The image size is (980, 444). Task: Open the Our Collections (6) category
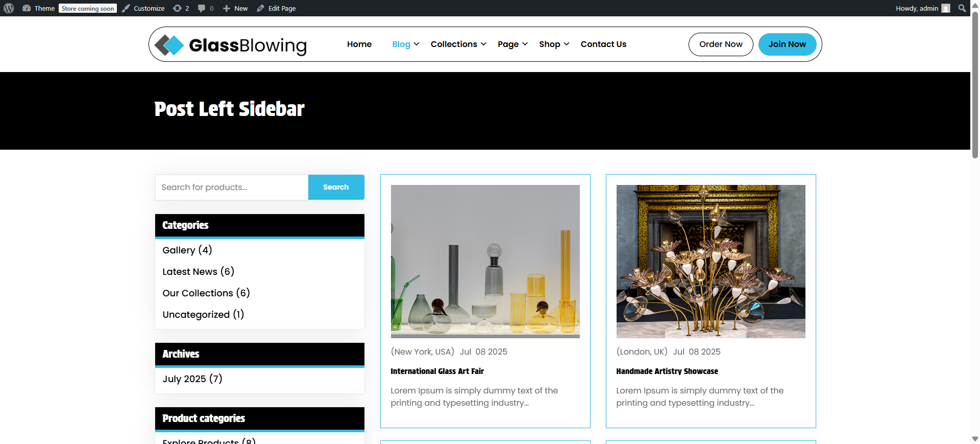[x=206, y=293]
